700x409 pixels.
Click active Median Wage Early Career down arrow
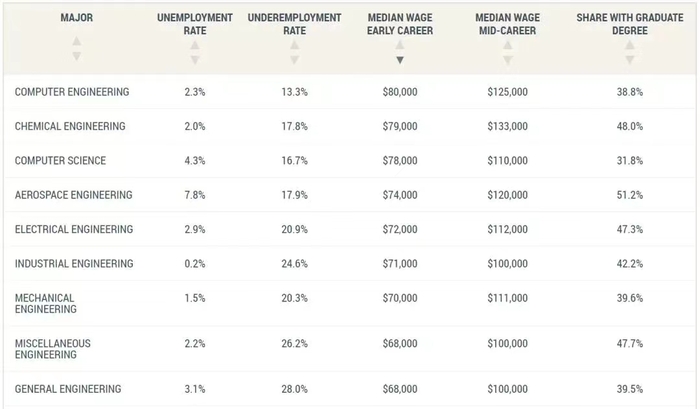point(400,60)
